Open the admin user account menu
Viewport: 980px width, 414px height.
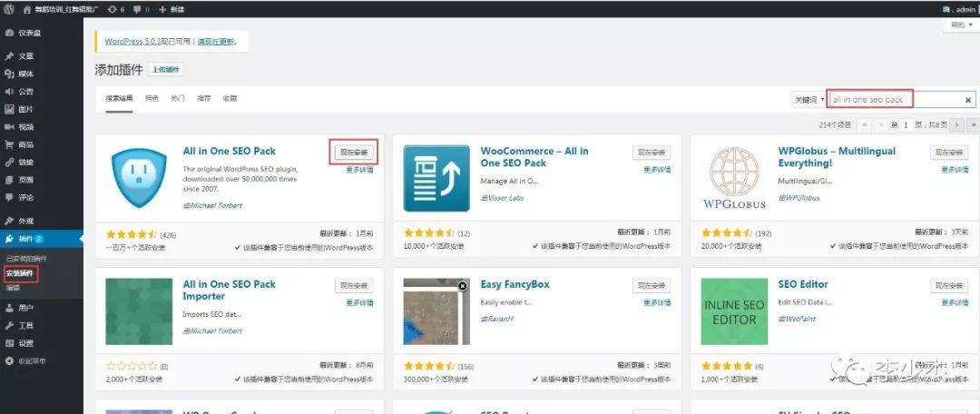pos(960,9)
